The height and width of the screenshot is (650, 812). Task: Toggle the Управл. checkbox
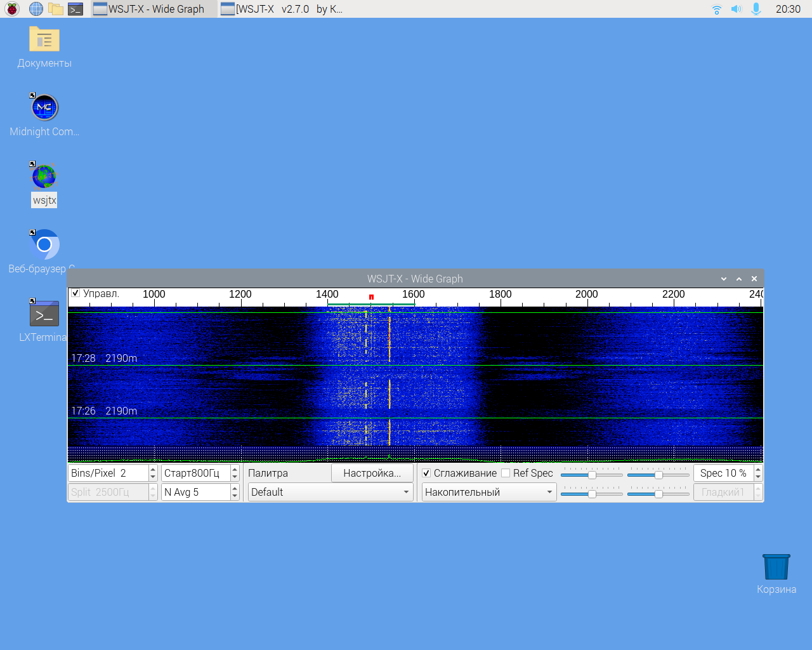(x=76, y=293)
